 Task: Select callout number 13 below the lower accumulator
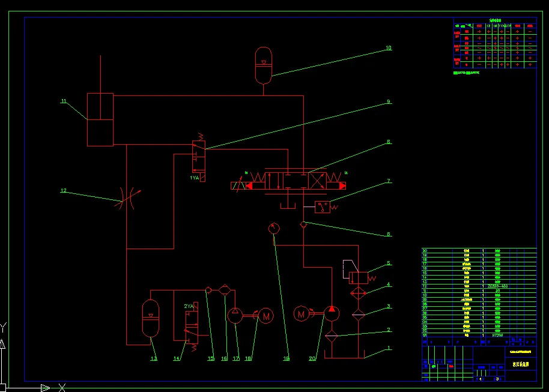[x=154, y=359]
